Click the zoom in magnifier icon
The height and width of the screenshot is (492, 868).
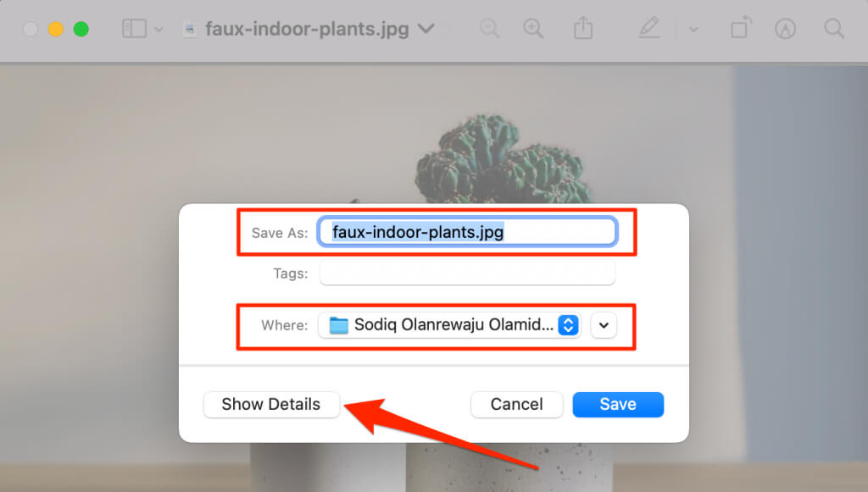[x=533, y=29]
